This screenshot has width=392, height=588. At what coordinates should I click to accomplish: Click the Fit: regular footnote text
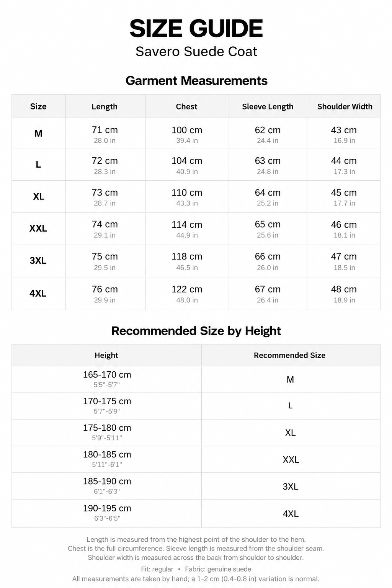pos(157,569)
